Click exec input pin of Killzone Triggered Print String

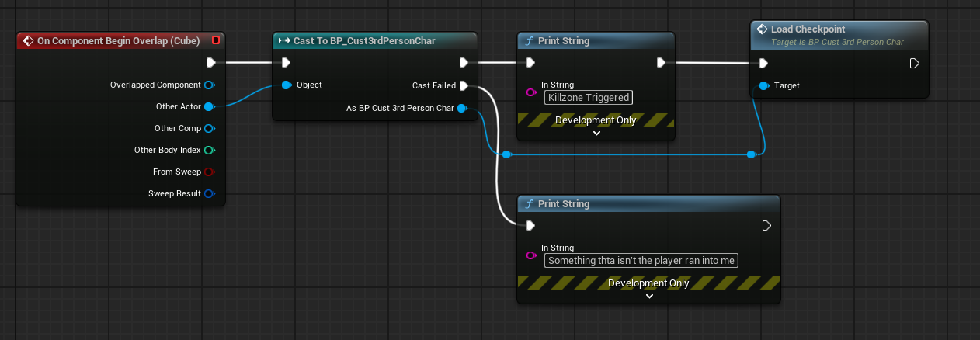[x=530, y=63]
